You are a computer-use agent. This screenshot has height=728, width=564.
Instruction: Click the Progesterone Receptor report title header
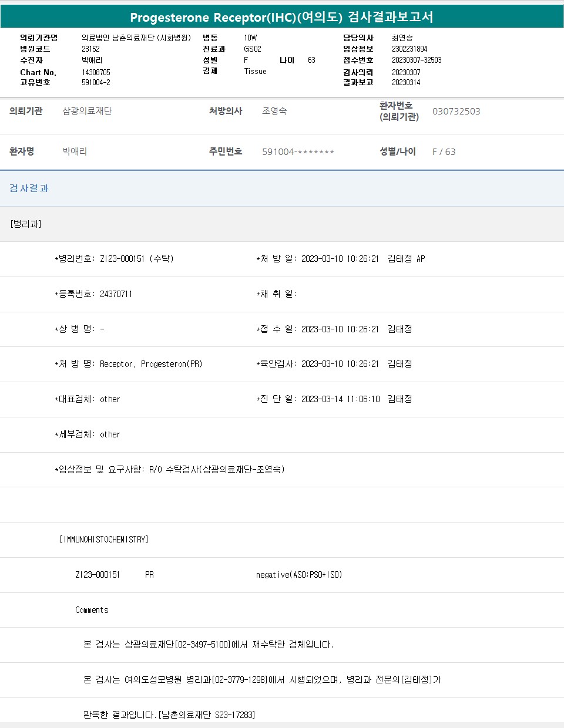281,17
